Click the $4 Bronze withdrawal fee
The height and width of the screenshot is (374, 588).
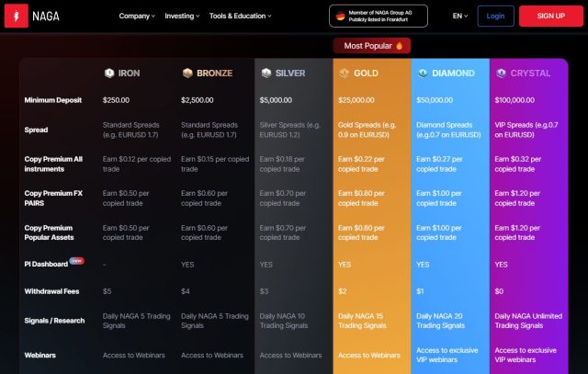click(x=186, y=291)
